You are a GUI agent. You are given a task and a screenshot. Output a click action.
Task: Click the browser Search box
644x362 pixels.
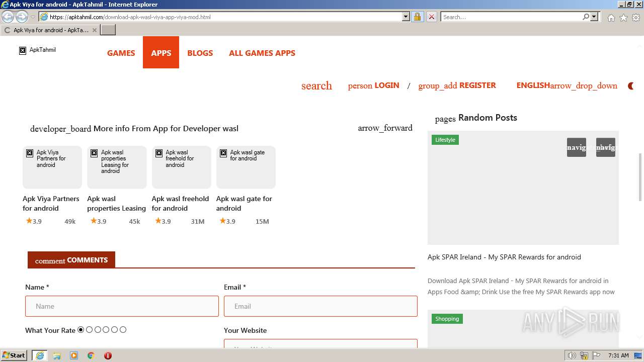click(511, 17)
